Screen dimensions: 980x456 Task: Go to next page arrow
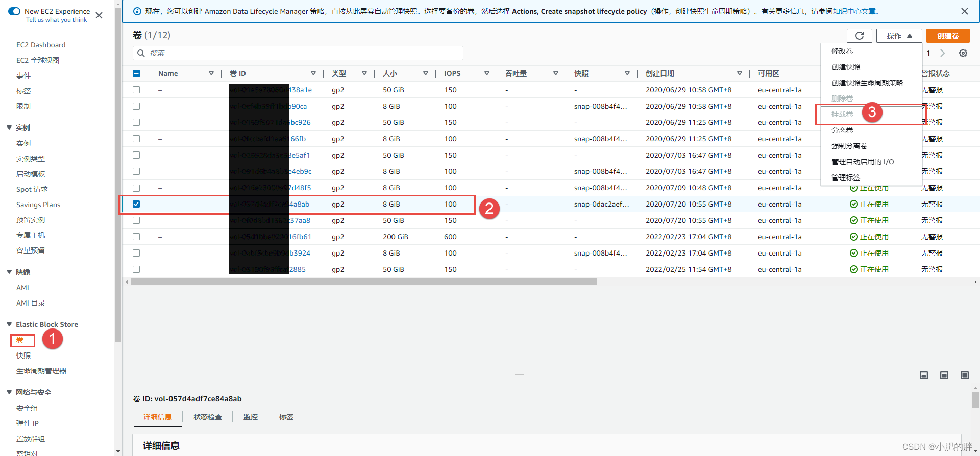point(943,53)
